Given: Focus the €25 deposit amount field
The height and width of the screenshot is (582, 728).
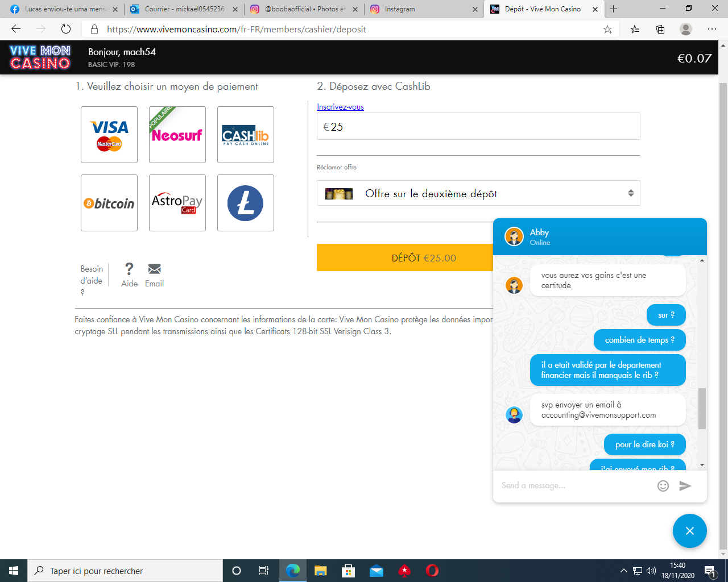Looking at the screenshot, I should click(478, 126).
